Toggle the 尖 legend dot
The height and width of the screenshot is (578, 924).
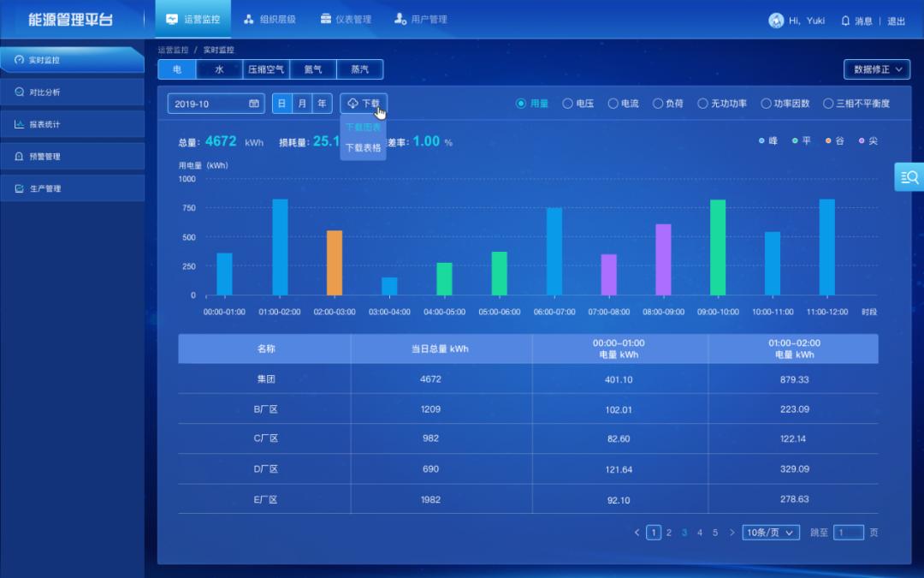coord(862,141)
